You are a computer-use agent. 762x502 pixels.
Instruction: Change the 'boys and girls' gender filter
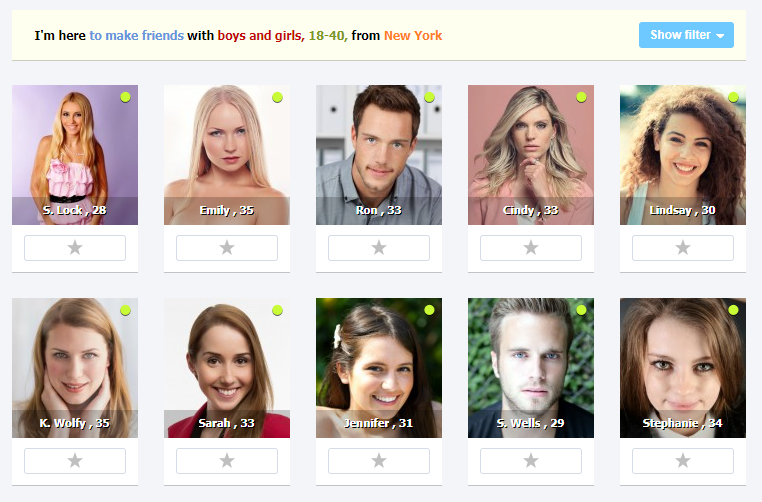[261, 35]
